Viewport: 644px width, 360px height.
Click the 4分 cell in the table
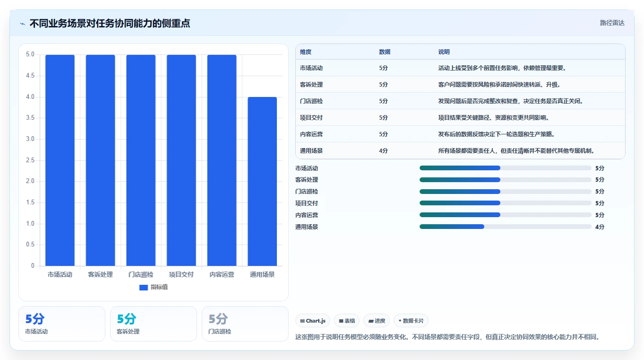383,151
